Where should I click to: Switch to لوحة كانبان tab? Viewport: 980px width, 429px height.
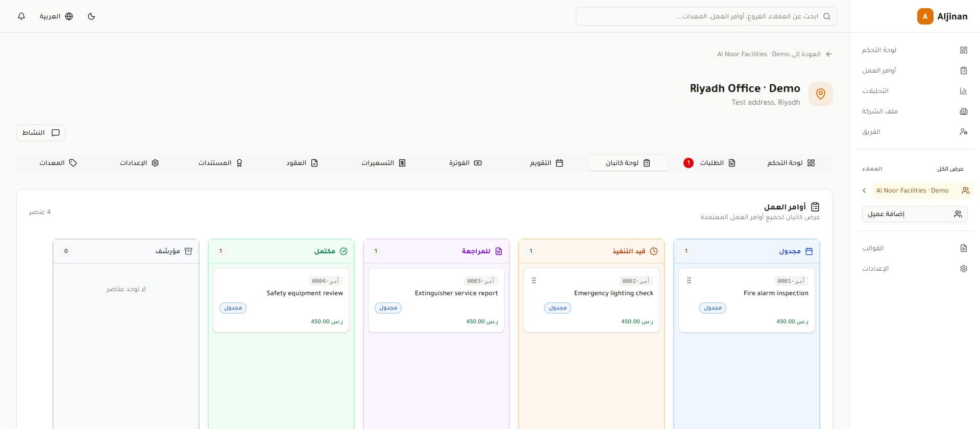(628, 163)
